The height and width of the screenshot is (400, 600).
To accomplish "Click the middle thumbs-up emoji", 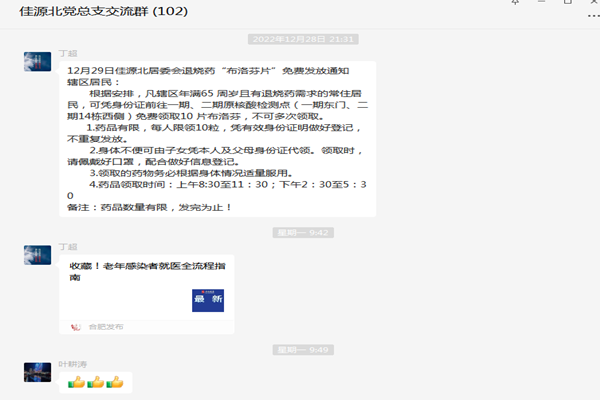I will coord(96,382).
